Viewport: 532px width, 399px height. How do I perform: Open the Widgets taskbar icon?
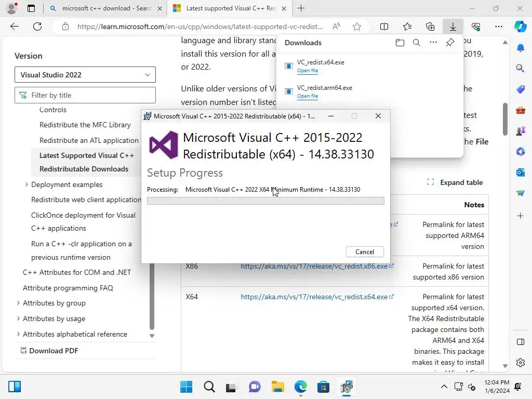pyautogui.click(x=15, y=387)
